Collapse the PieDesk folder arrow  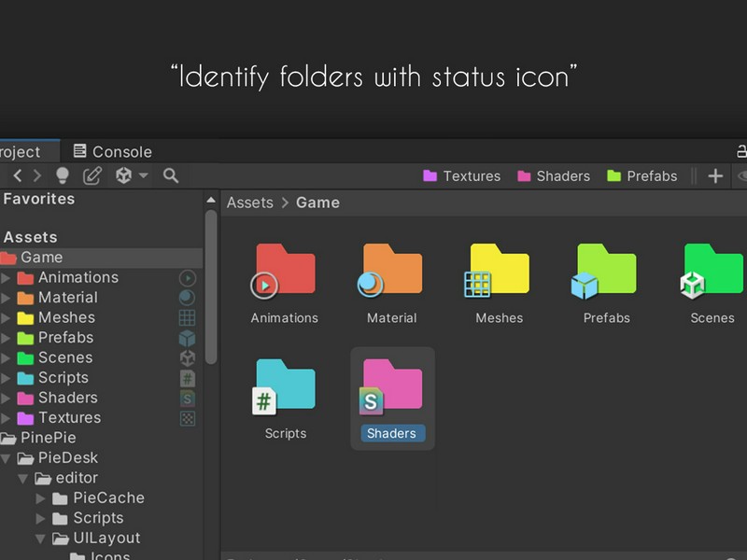point(6,458)
